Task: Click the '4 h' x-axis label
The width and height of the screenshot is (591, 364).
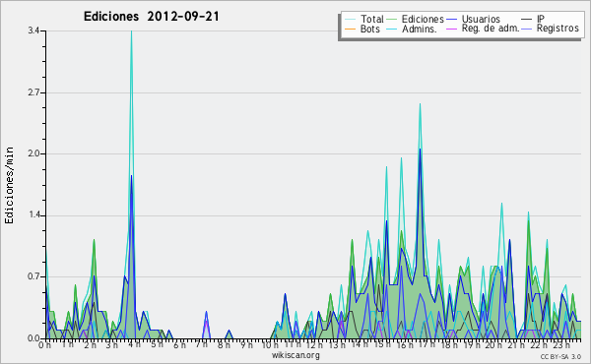Action: click(x=134, y=344)
